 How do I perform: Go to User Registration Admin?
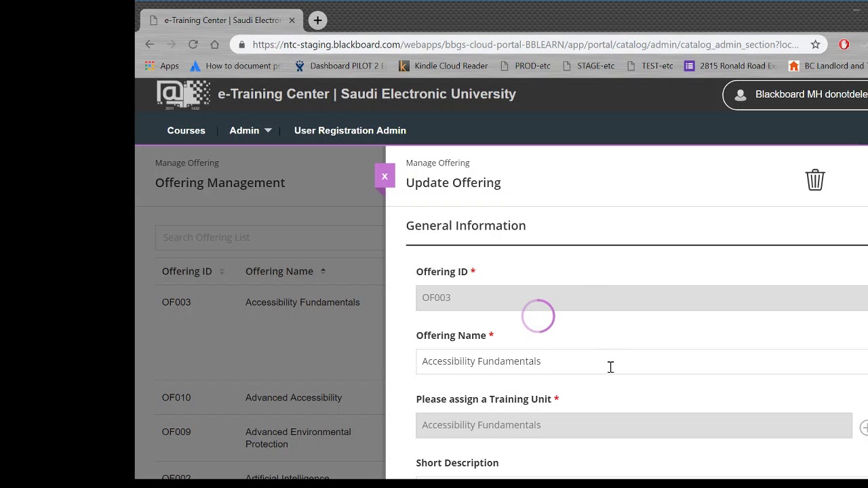350,130
